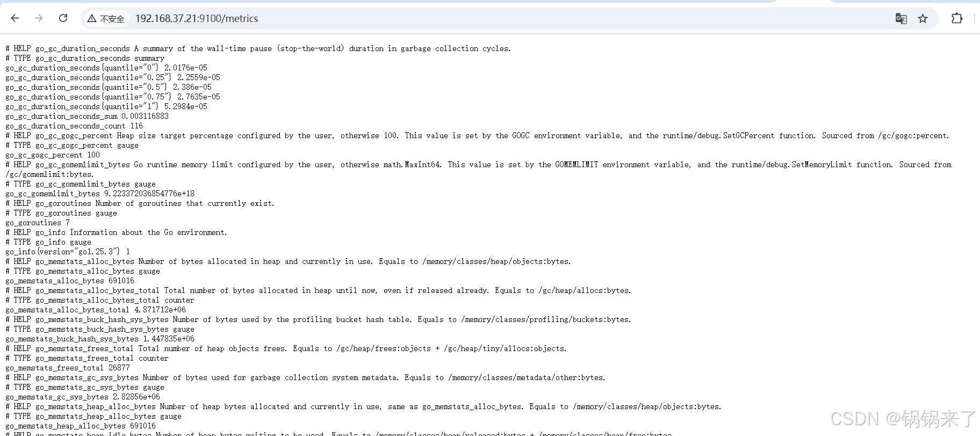This screenshot has height=436, width=980.
Task: Click the line '# TYPE go_memstats_gc_sys_bytes gauge'
Action: [85, 387]
